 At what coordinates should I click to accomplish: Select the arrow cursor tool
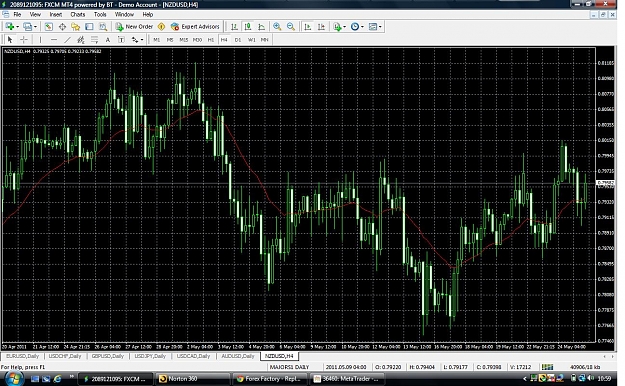[10, 39]
